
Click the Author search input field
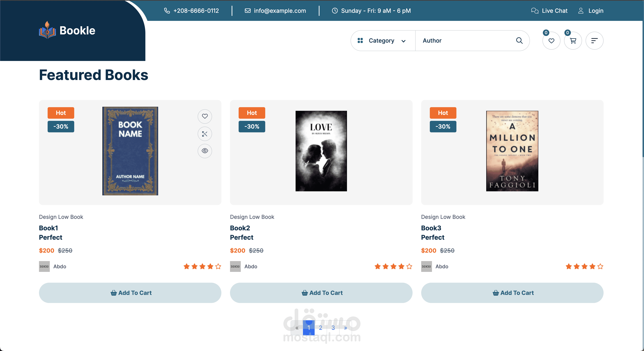coord(465,40)
